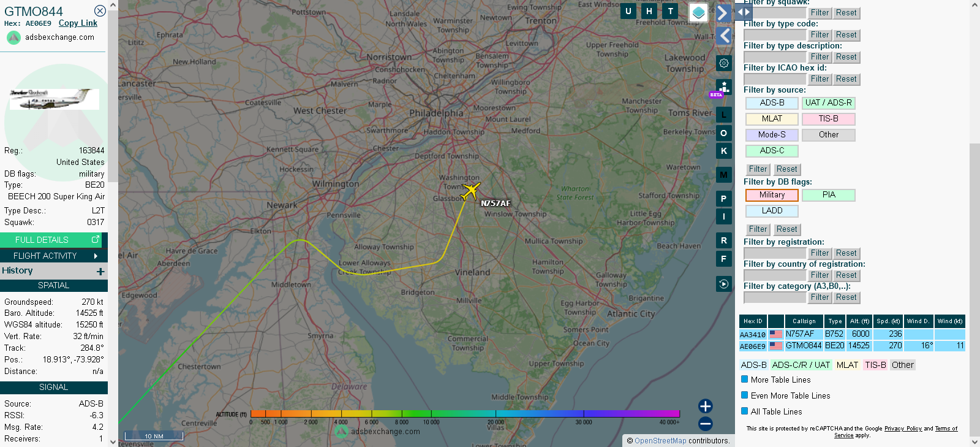
Task: Click the L map button
Action: [724, 115]
